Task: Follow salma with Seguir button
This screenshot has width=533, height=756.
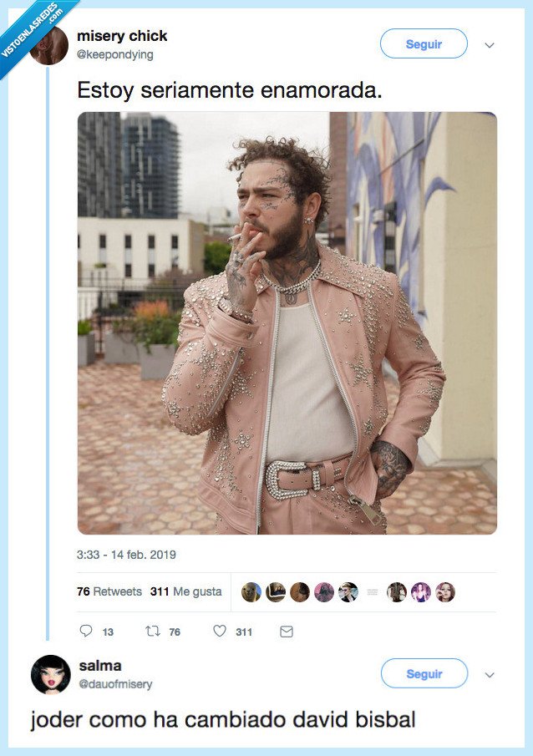Action: (424, 673)
